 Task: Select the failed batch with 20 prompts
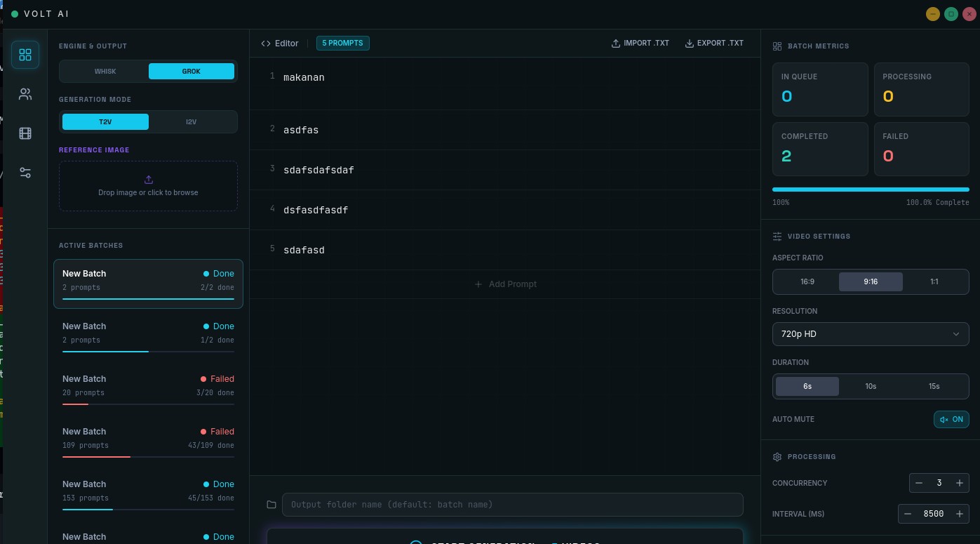click(x=148, y=389)
